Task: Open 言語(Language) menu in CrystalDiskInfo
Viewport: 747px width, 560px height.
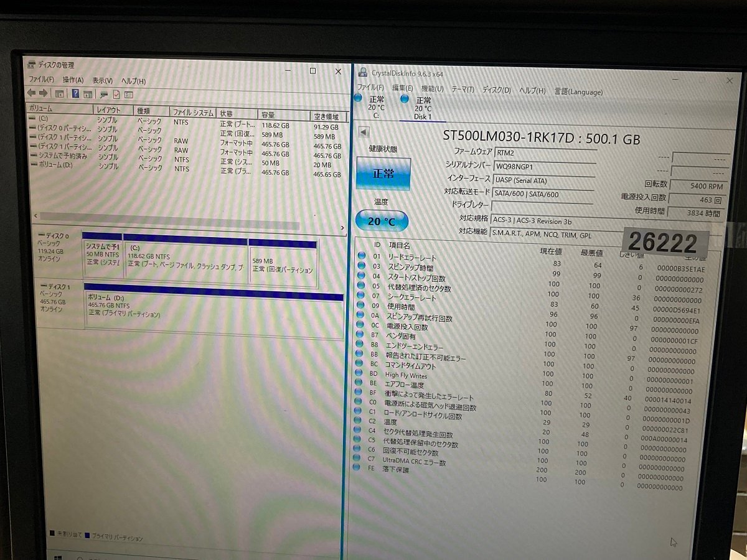Action: 578,91
